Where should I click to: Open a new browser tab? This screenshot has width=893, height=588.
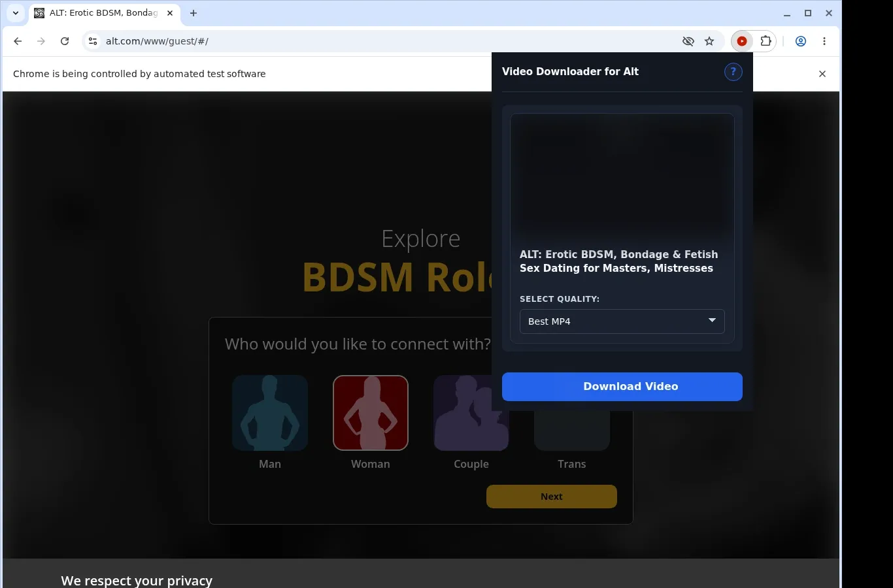194,13
